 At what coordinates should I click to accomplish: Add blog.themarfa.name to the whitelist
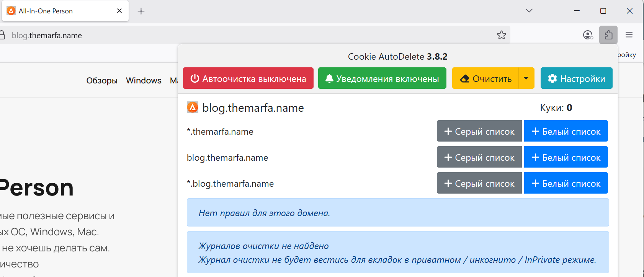(x=566, y=157)
